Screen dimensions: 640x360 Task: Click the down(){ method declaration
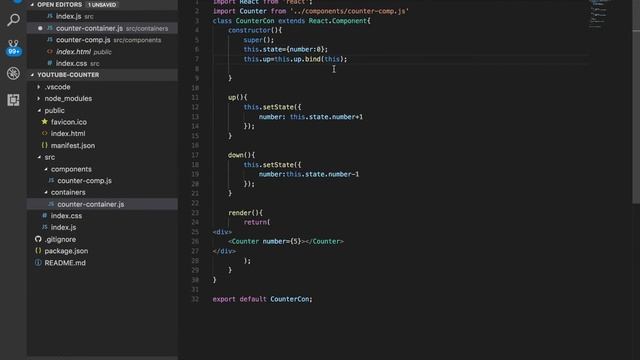point(241,155)
